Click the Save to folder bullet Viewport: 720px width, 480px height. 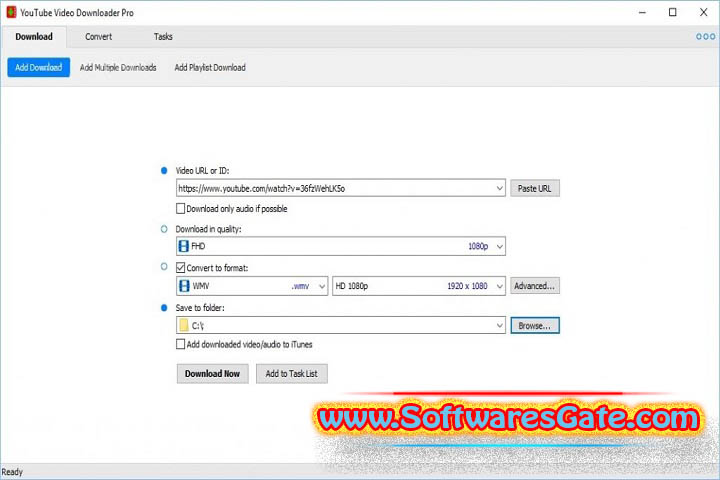pyautogui.click(x=164, y=308)
